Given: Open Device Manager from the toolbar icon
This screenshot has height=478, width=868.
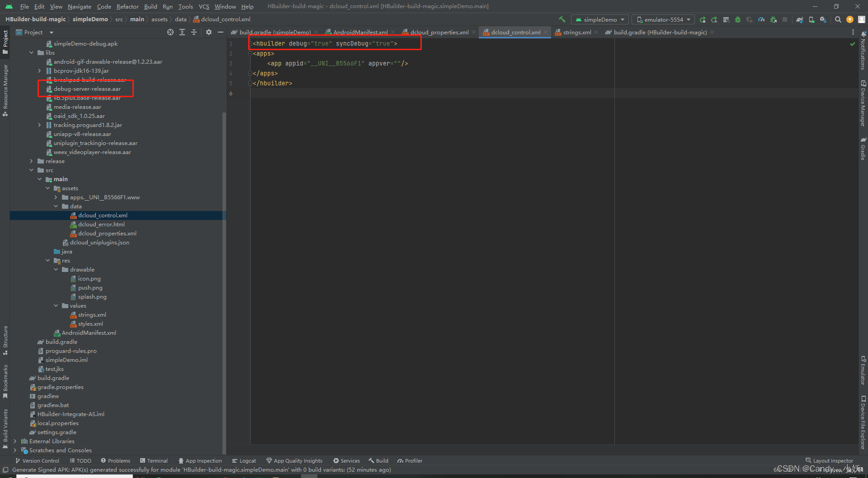Looking at the screenshot, I should pos(811,19).
